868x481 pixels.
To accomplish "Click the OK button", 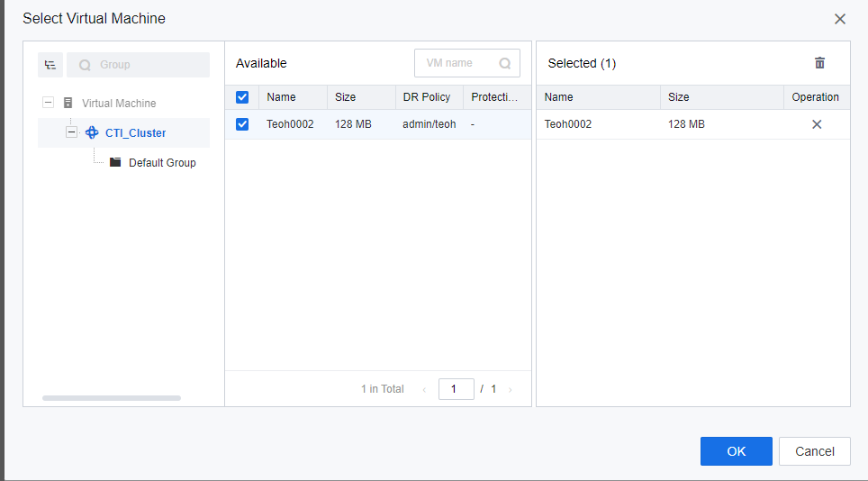I will click(736, 451).
